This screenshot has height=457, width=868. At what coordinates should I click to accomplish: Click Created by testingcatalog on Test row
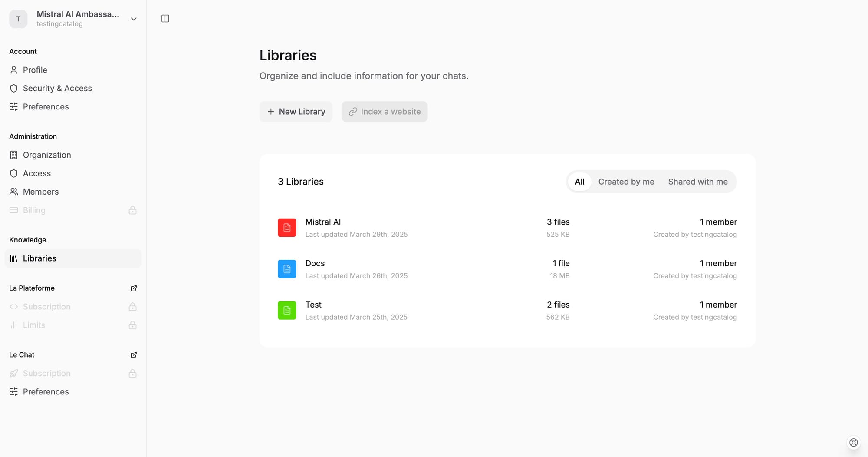click(695, 317)
